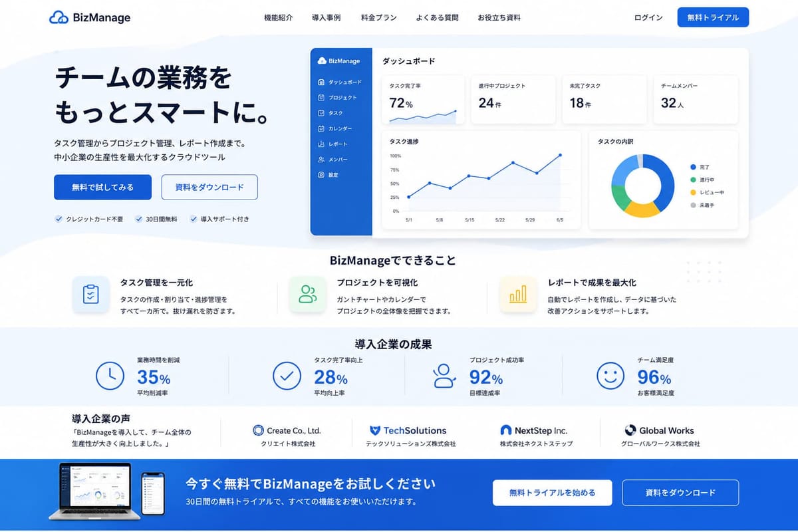Click the チームメンバー 32人 card

point(696,99)
